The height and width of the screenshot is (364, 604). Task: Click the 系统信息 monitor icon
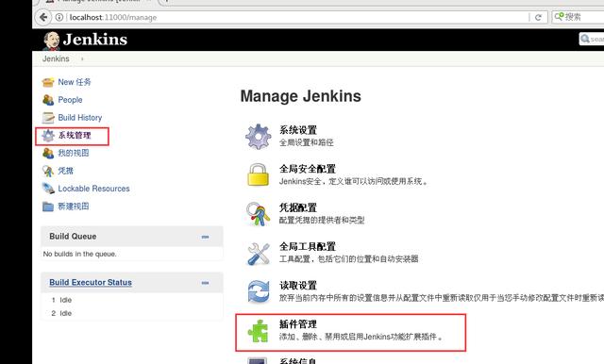[x=258, y=361]
